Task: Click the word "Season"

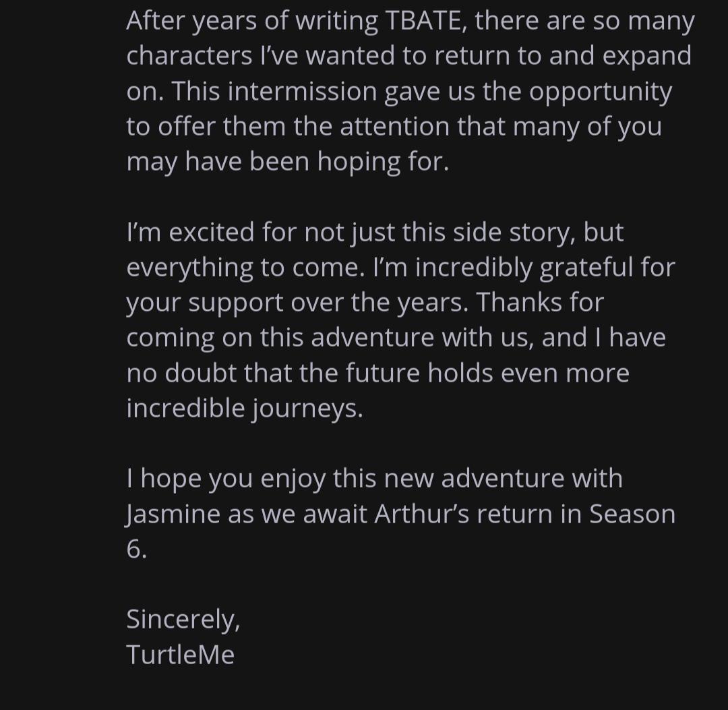Action: pos(632,514)
